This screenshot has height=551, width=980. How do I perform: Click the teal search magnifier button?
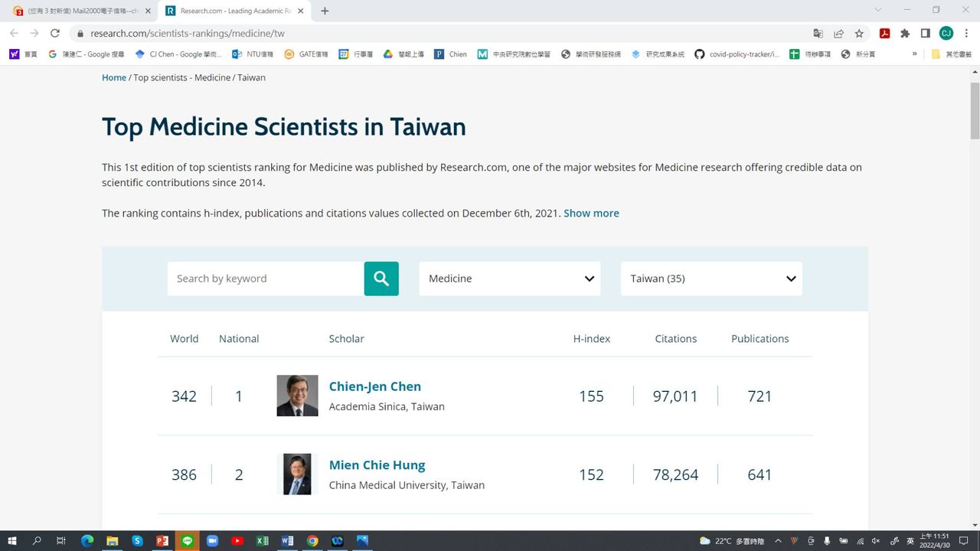pos(381,279)
